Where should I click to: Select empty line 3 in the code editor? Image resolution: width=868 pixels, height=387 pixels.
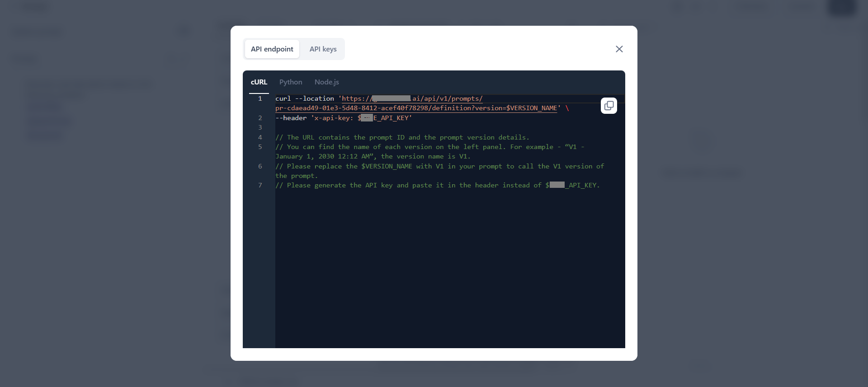pos(407,128)
